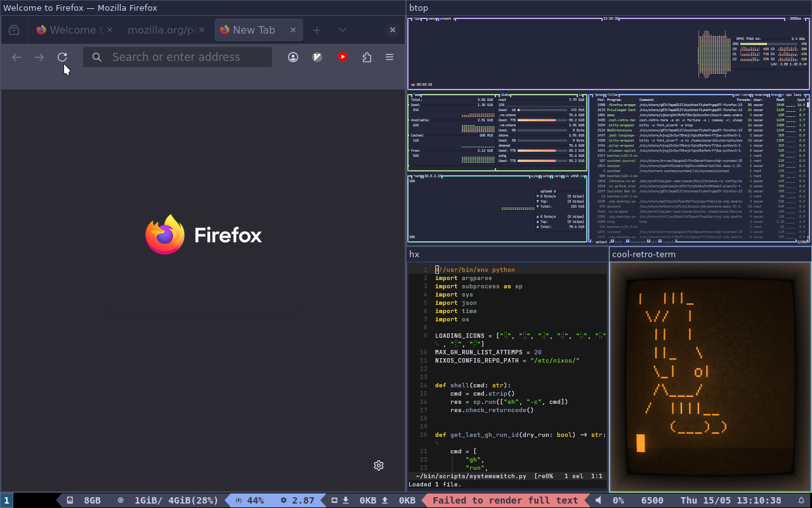Click the btop window title bar
The width and height of the screenshot is (812, 508).
pos(609,8)
